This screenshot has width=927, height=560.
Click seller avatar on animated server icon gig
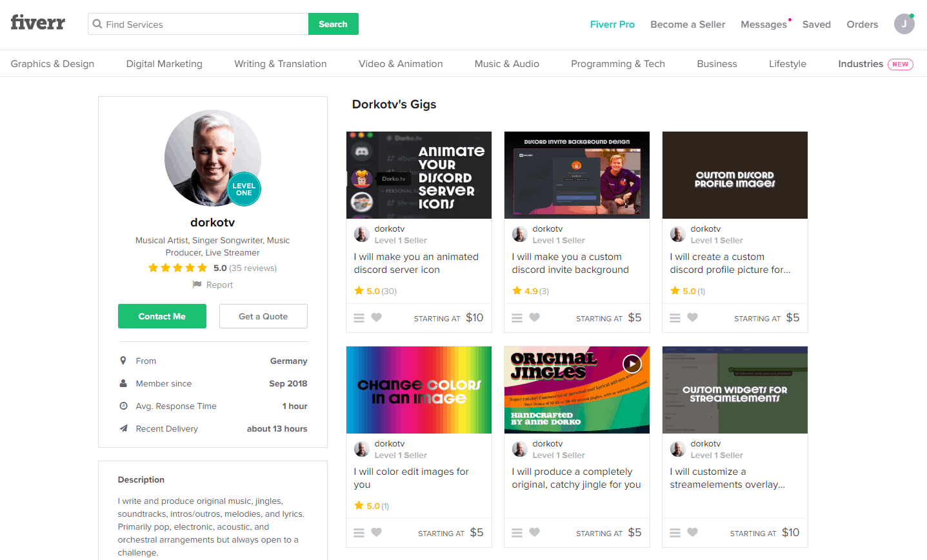click(362, 234)
